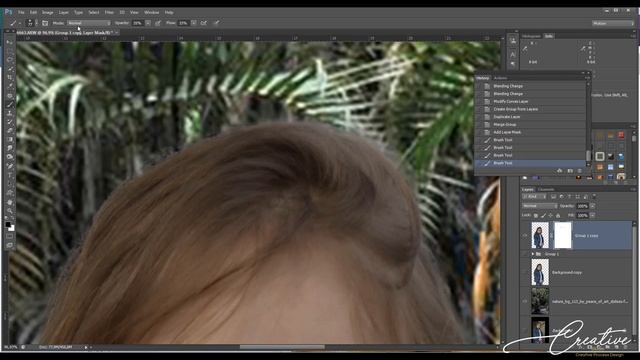Select the History Brush tool
640x360 pixels.
[x=9, y=122]
